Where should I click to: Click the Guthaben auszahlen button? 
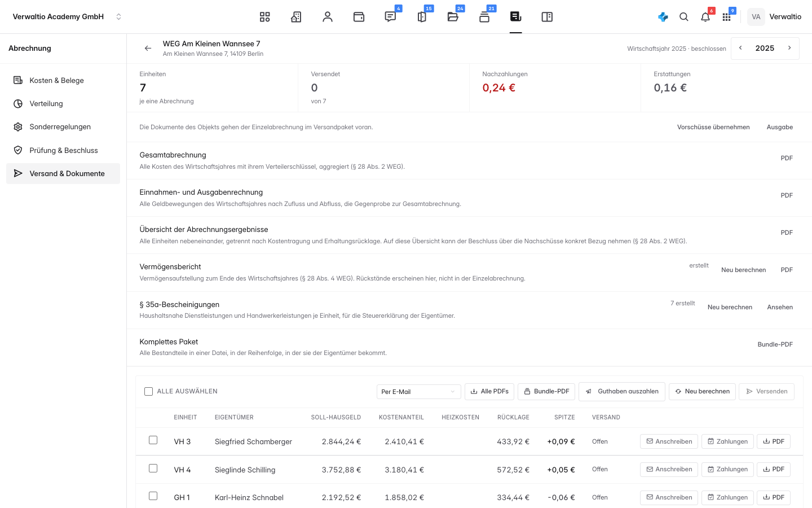tap(622, 392)
